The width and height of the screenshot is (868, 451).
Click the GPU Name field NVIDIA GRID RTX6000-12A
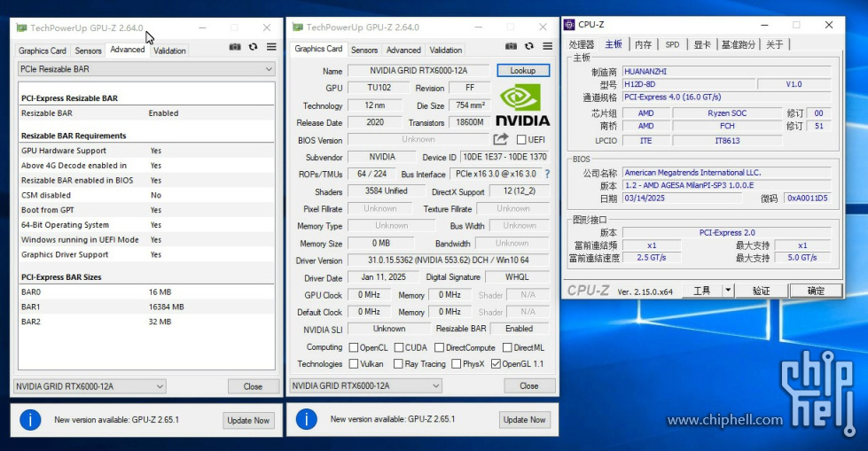point(419,71)
